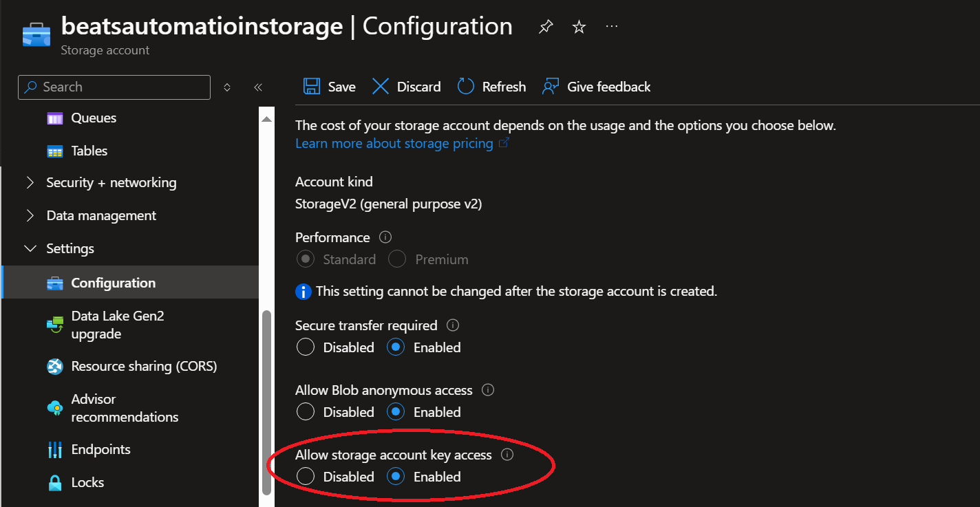Image resolution: width=980 pixels, height=507 pixels.
Task: Open the more options ellipsis menu
Action: tap(612, 26)
